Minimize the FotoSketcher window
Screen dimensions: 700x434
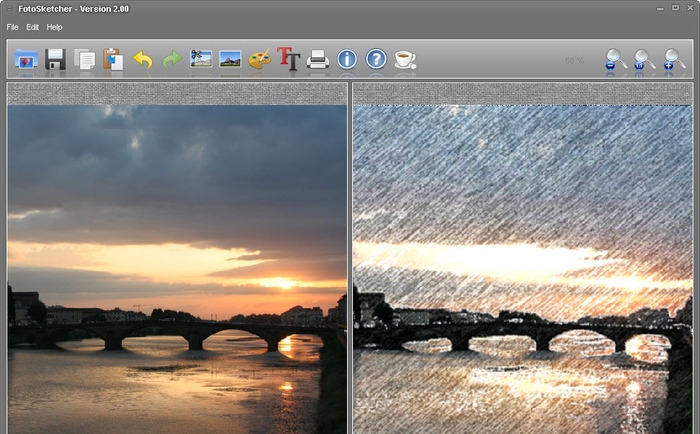[x=660, y=8]
